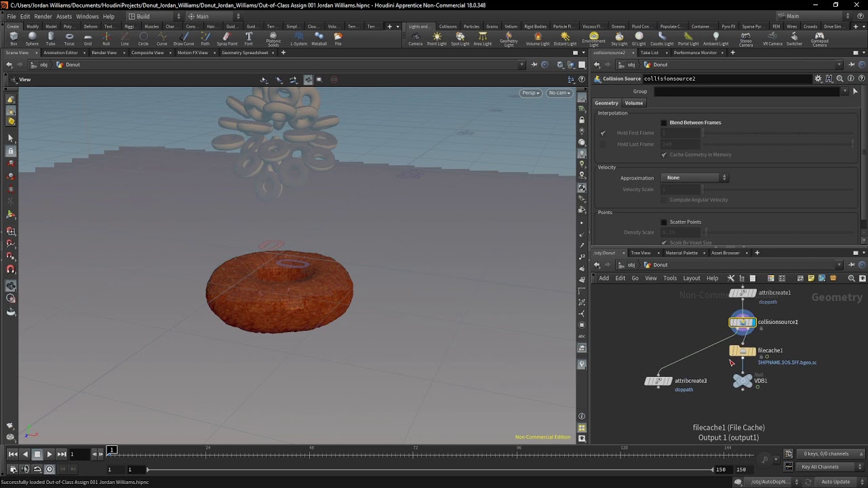Open the No cam camera menu

(x=559, y=93)
